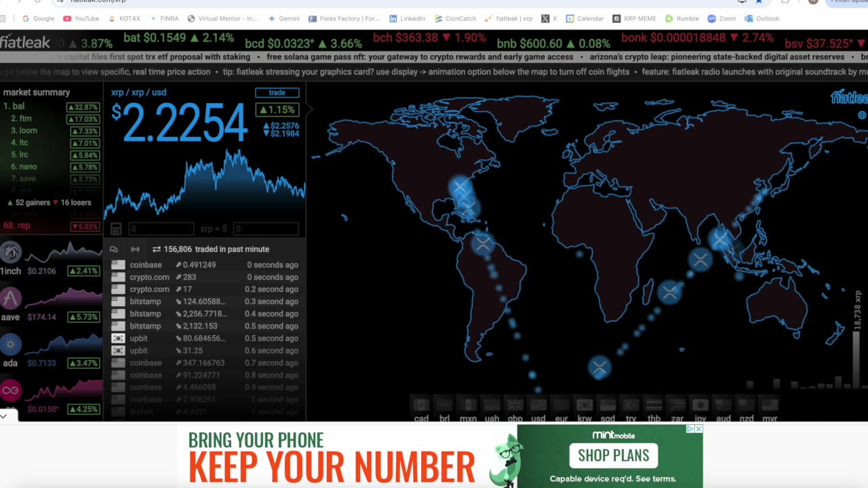Select bal in market summary
The width and height of the screenshot is (868, 488).
tap(51, 106)
